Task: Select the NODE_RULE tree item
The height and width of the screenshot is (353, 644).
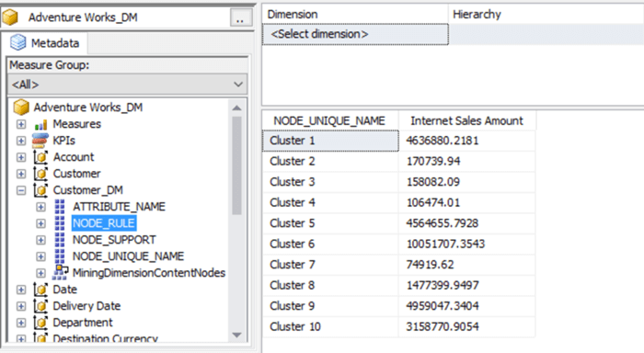Action: (103, 223)
